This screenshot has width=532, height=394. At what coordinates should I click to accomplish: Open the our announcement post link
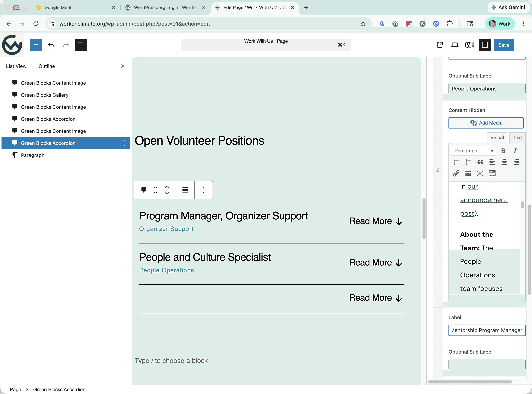(x=484, y=200)
